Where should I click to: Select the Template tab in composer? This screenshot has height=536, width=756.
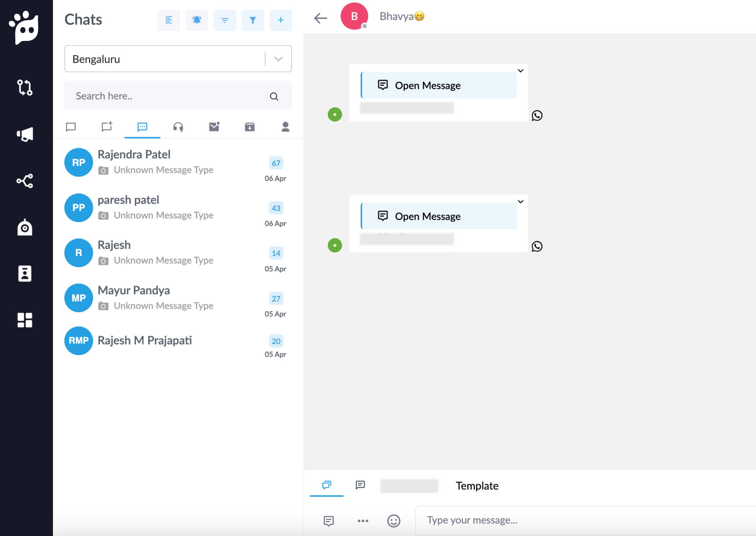[x=477, y=486]
